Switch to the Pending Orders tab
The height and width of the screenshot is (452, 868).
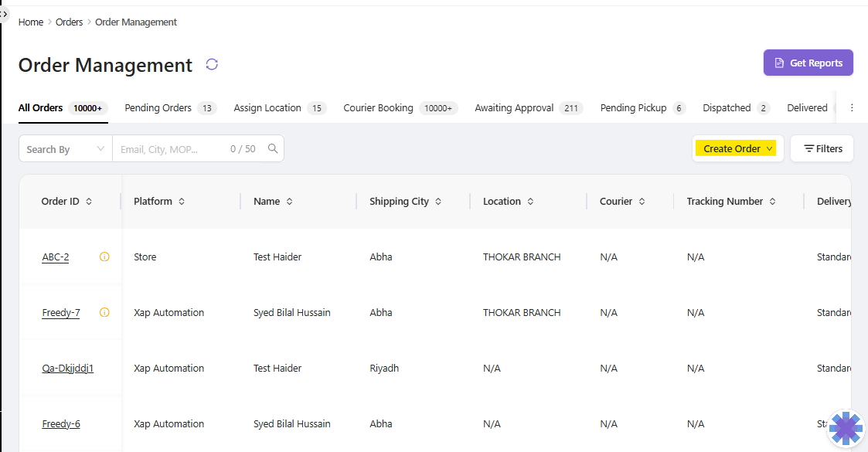click(x=158, y=108)
